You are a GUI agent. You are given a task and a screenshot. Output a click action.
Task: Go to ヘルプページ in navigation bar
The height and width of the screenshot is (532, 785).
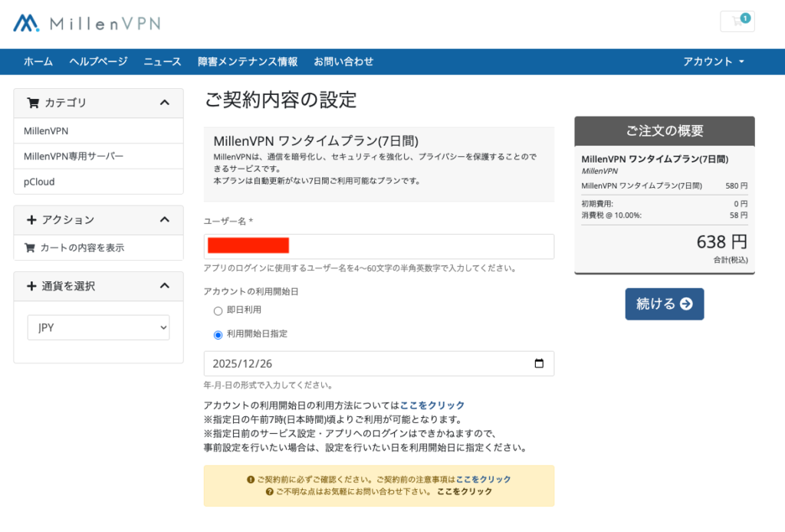pyautogui.click(x=98, y=61)
